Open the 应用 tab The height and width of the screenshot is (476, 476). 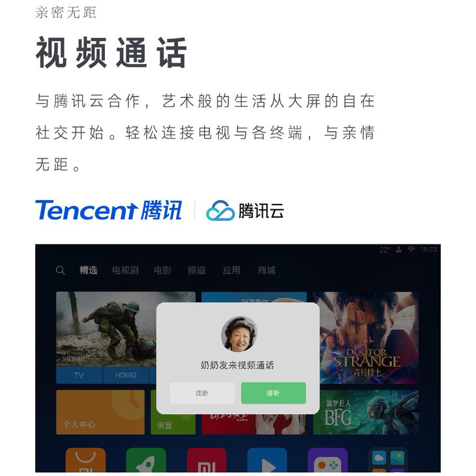click(x=231, y=270)
